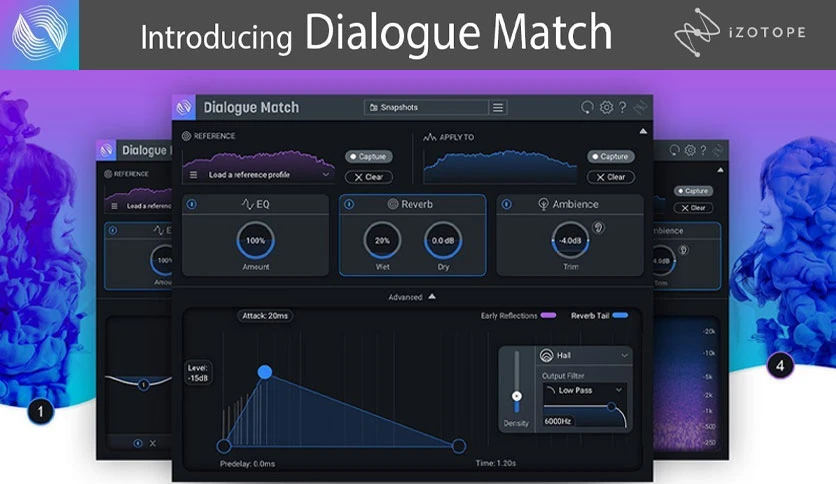Click the Early Reflections purple color swatch
The image size is (836, 484).
549,316
